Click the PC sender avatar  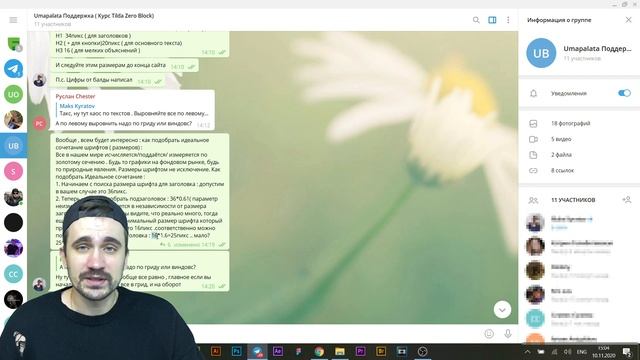click(40, 123)
